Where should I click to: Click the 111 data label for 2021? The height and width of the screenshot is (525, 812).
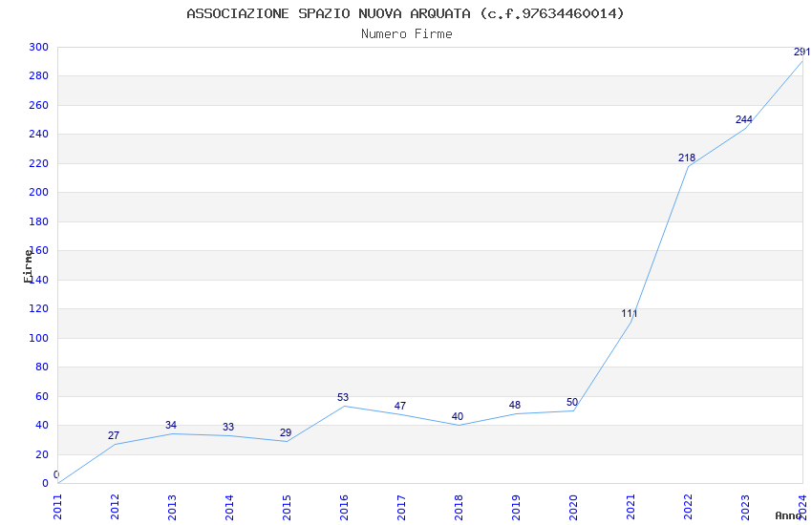(x=630, y=313)
